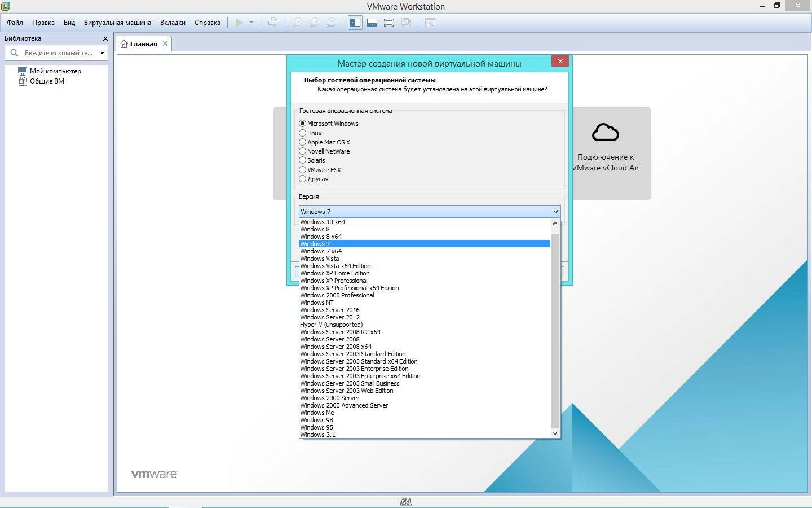Screen dimensions: 812x508
Task: Click the home icon on Главная tab
Action: (x=123, y=44)
